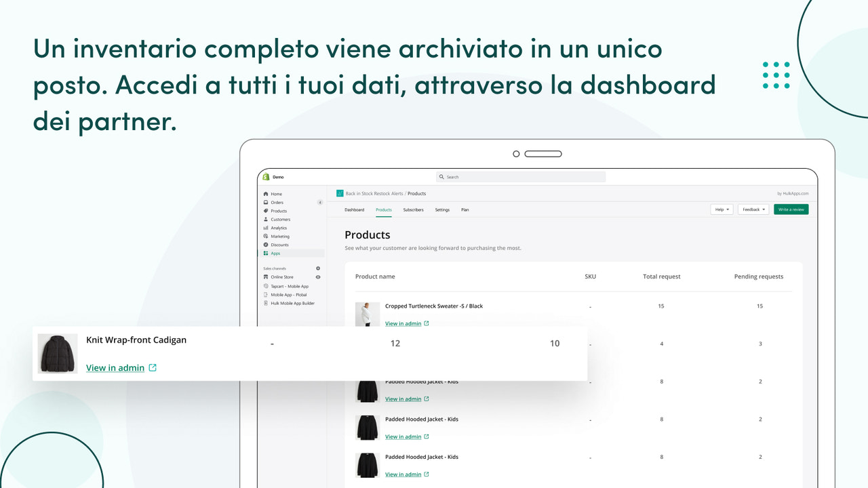Image resolution: width=868 pixels, height=488 pixels.
Task: Click the pending requests value 10
Action: pyautogui.click(x=555, y=344)
